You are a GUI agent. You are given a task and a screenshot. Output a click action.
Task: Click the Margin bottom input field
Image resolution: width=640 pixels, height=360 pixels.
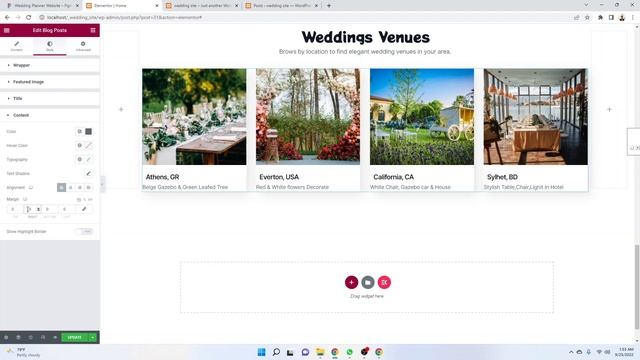click(49, 209)
